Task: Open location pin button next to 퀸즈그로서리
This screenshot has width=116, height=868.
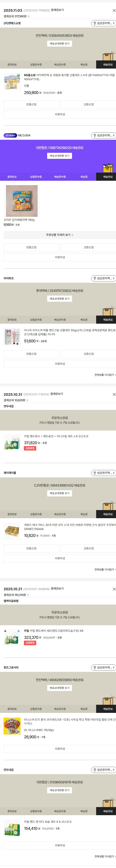Action: [103, 667]
